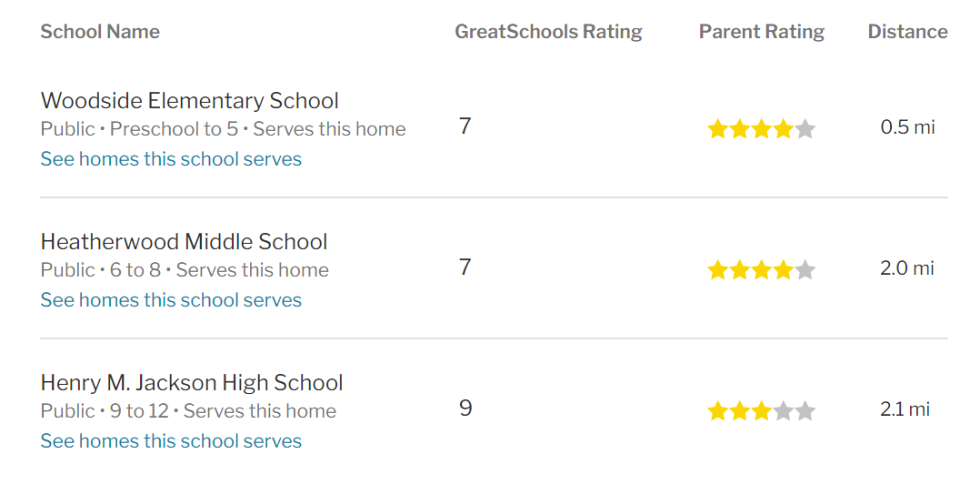This screenshot has width=980, height=484.
Task: Click the Distance column header
Action: point(908,31)
